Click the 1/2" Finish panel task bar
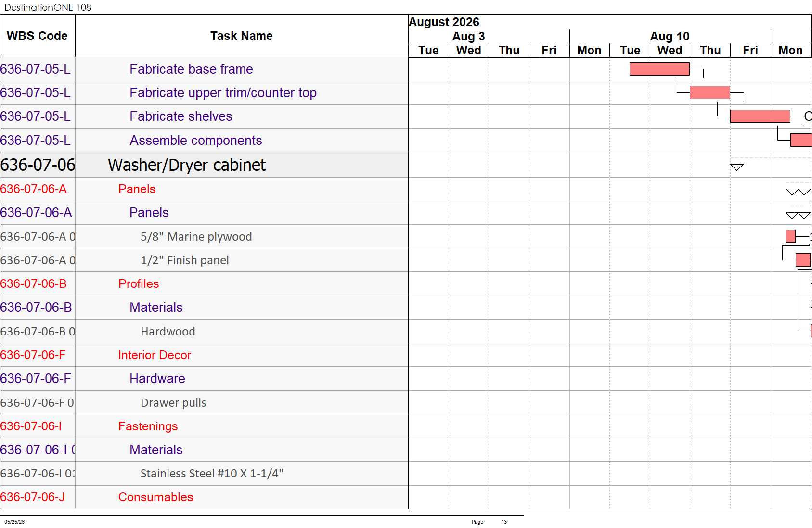This screenshot has width=812, height=528. (803, 260)
